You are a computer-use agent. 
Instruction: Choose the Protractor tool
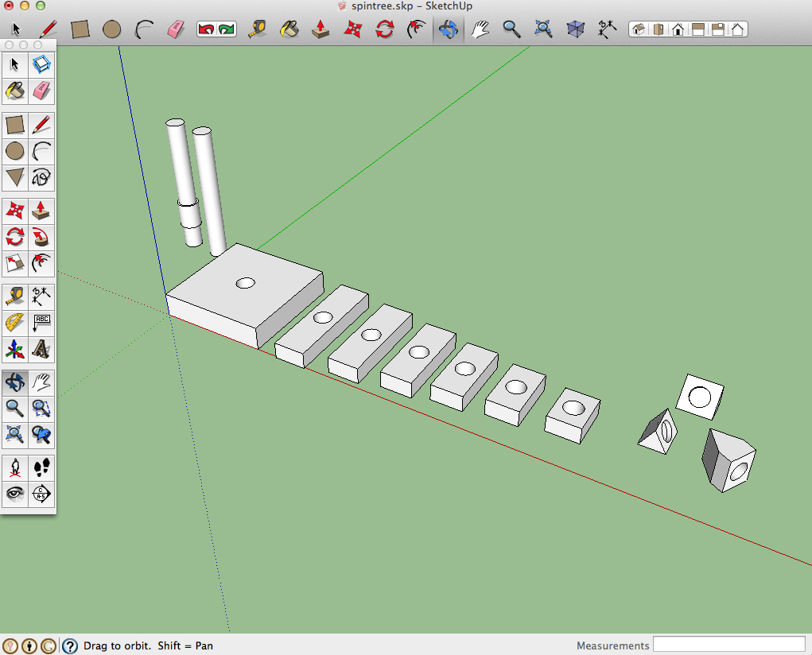click(x=14, y=323)
